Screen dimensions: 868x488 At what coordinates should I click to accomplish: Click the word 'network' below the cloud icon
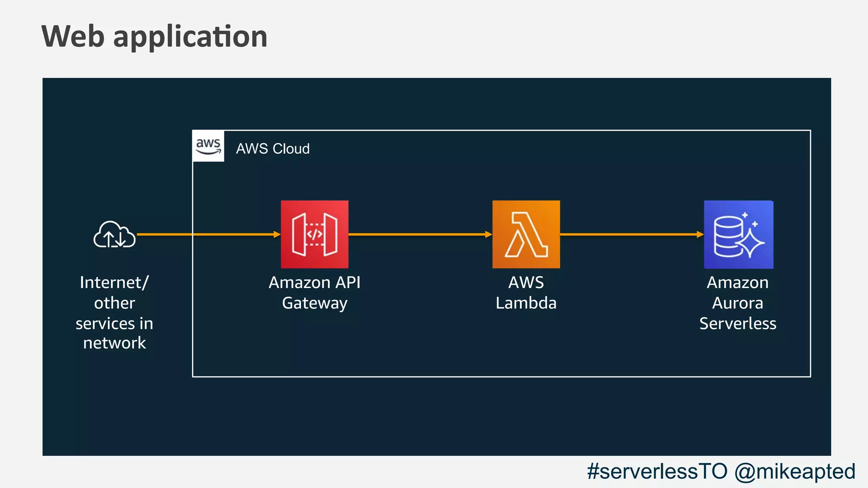[x=114, y=343]
